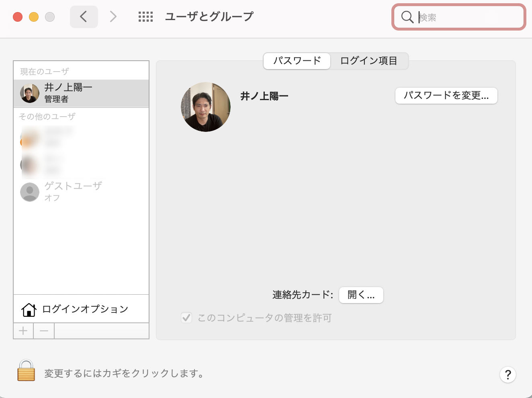Screen dimensions: 532x398
Task: Click 開く... button for contact card
Action: point(361,295)
